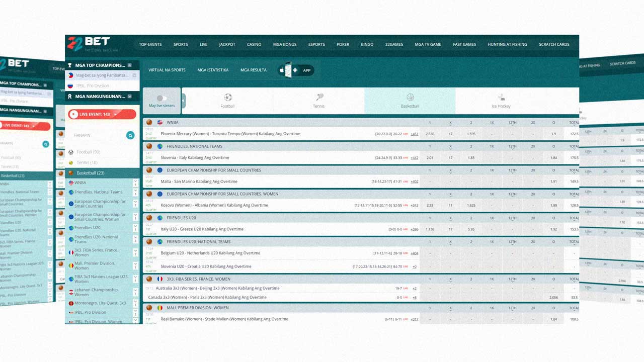Expand WNBA in the sidebar
The width and height of the screenshot is (644, 362).
[135, 183]
